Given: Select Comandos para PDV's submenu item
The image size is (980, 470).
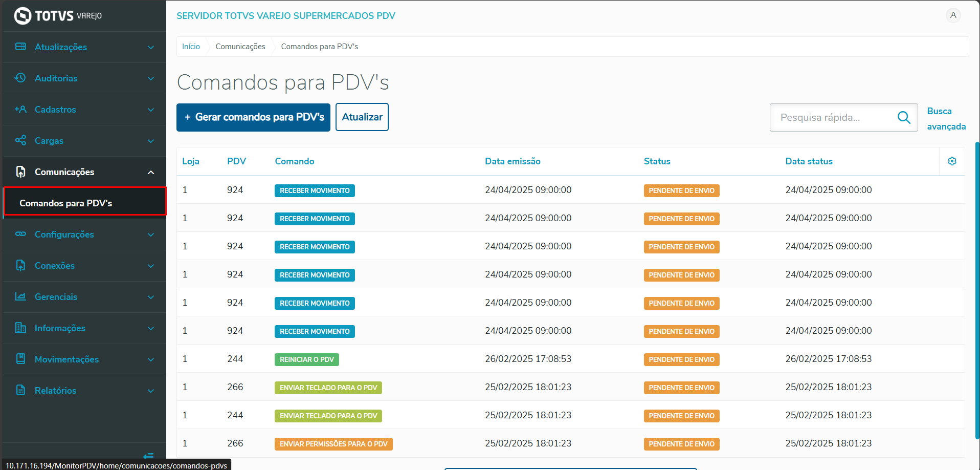Looking at the screenshot, I should [x=85, y=203].
